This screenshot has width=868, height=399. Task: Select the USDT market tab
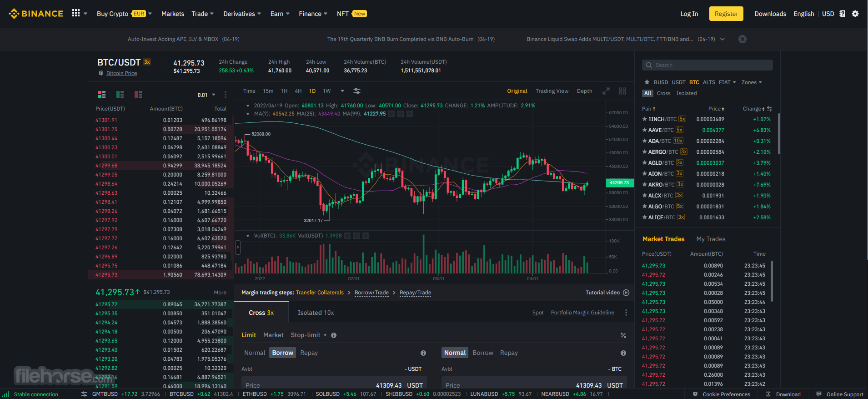tap(678, 82)
